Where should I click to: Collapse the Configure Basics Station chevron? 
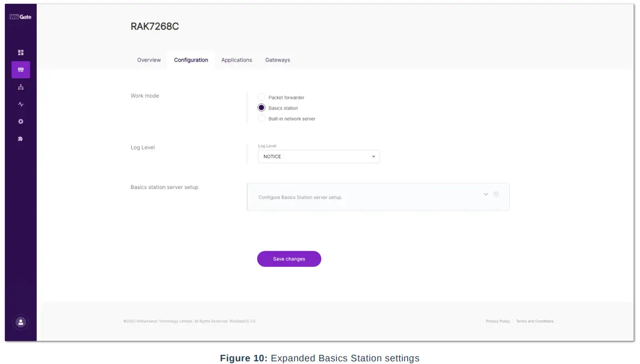pos(486,194)
